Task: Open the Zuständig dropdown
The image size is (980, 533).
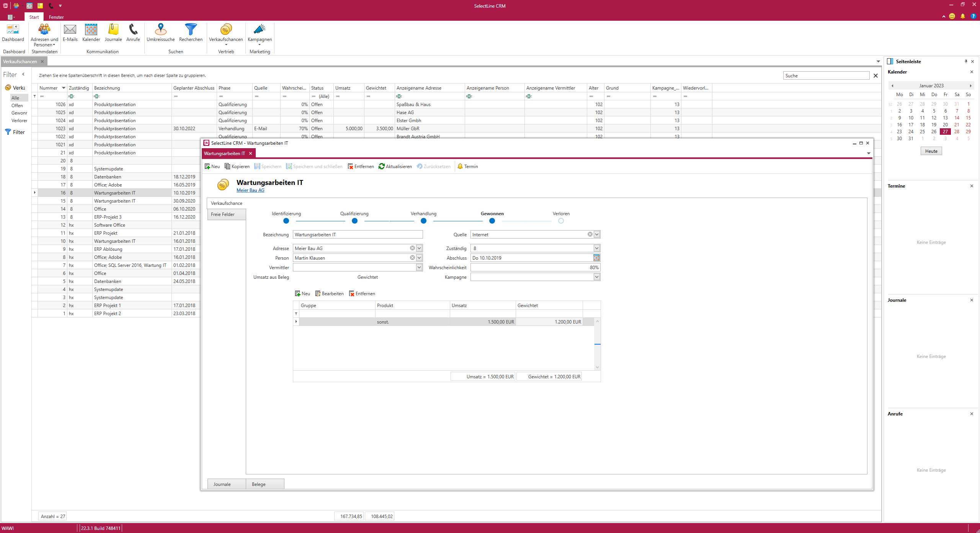Action: point(597,248)
